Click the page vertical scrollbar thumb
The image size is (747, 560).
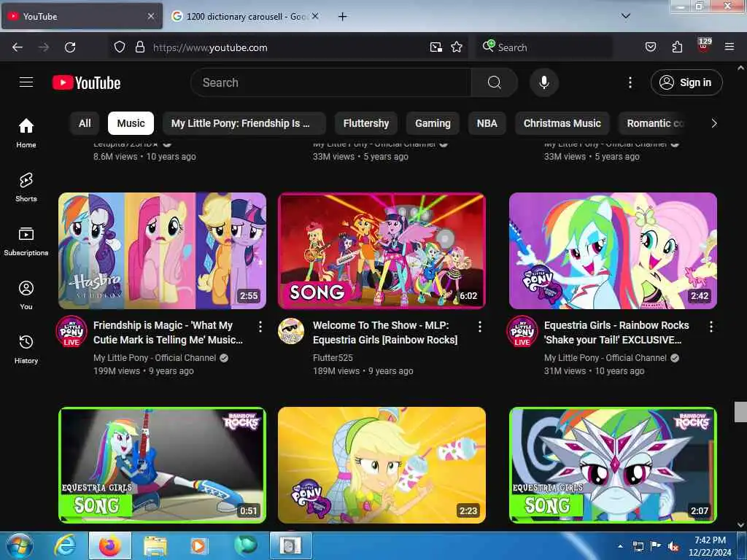[740, 411]
